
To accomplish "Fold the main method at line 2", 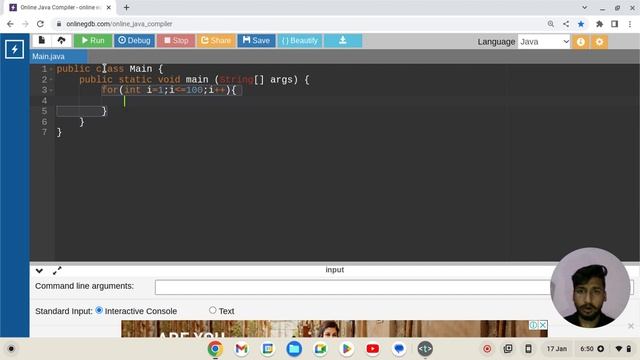I will (x=51, y=80).
